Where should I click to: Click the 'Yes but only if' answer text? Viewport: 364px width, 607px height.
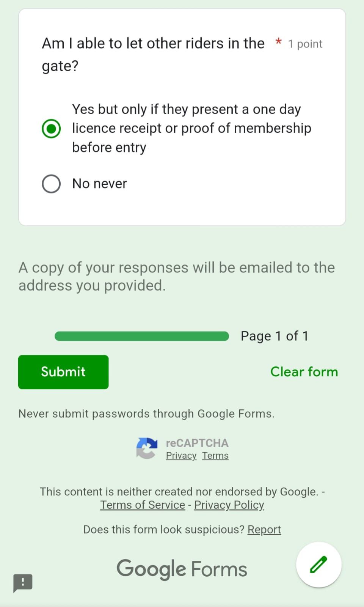pyautogui.click(x=191, y=128)
